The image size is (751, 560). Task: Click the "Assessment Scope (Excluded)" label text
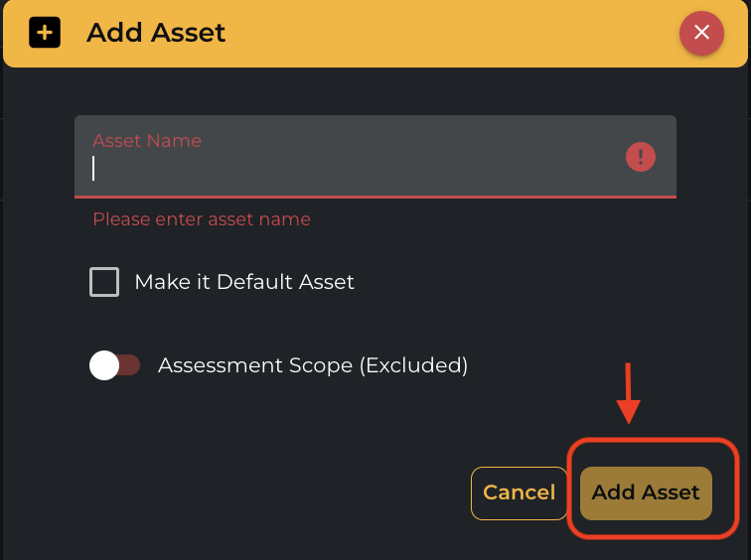(313, 365)
